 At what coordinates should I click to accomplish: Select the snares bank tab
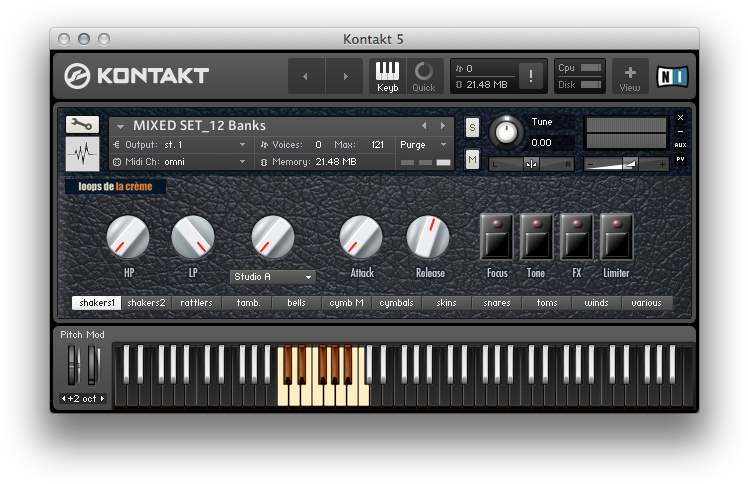click(496, 303)
